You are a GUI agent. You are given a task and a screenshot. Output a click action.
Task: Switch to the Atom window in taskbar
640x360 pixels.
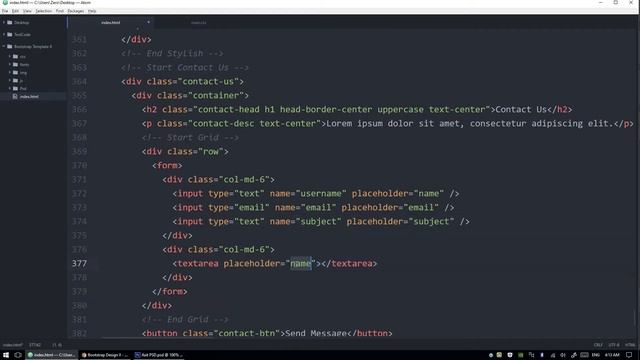pos(51,355)
